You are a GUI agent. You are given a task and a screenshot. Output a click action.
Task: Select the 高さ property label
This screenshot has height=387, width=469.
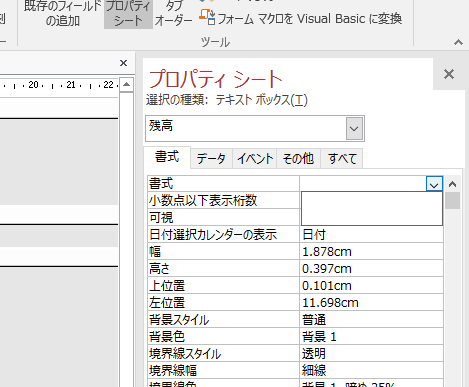point(223,269)
